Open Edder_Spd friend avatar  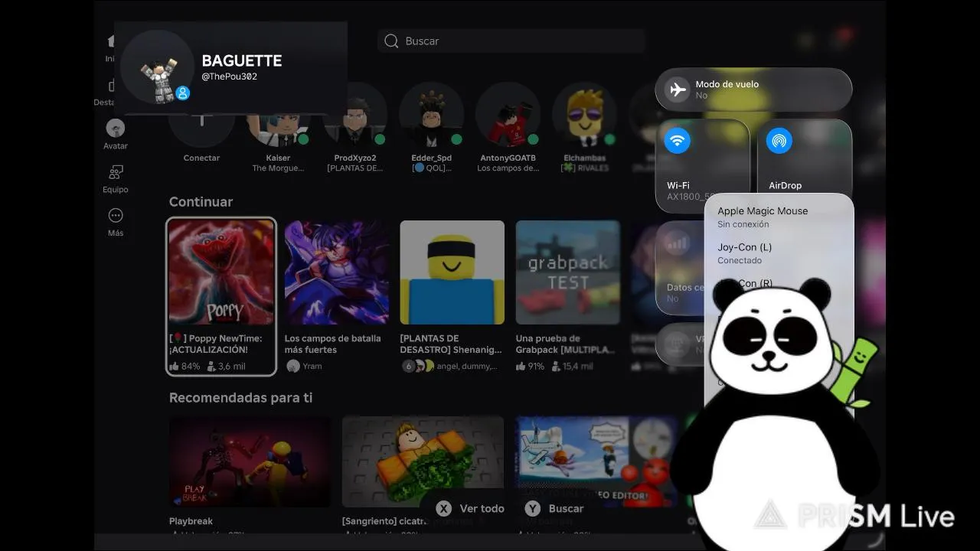pyautogui.click(x=432, y=115)
